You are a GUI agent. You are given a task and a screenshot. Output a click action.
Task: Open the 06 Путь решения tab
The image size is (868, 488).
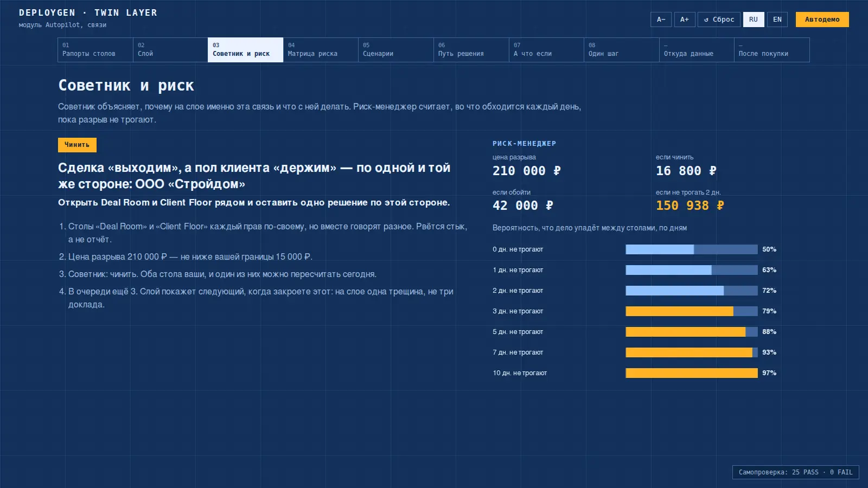click(x=471, y=50)
